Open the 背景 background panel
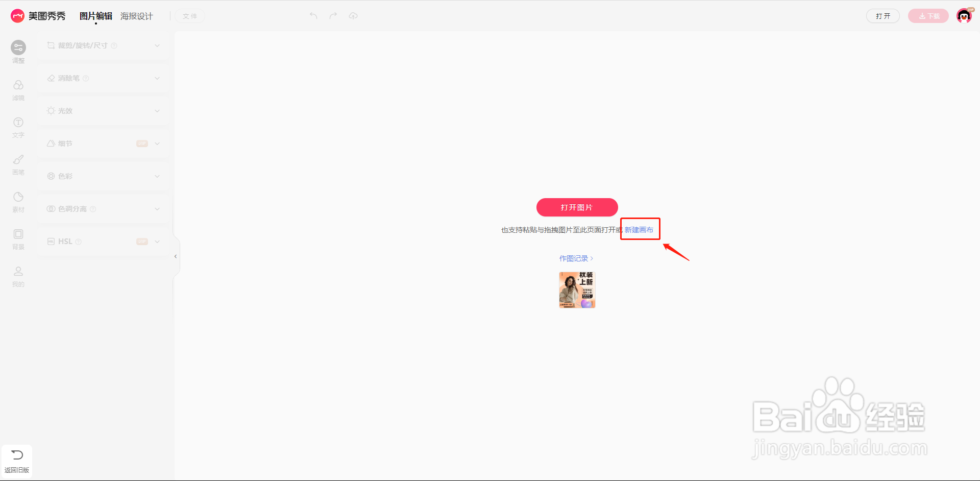 [18, 239]
